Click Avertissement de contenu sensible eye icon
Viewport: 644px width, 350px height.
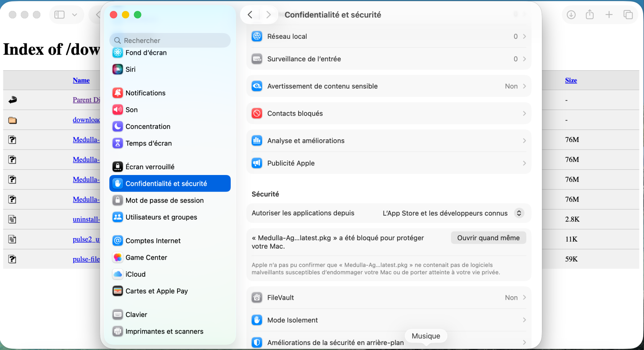click(x=257, y=86)
